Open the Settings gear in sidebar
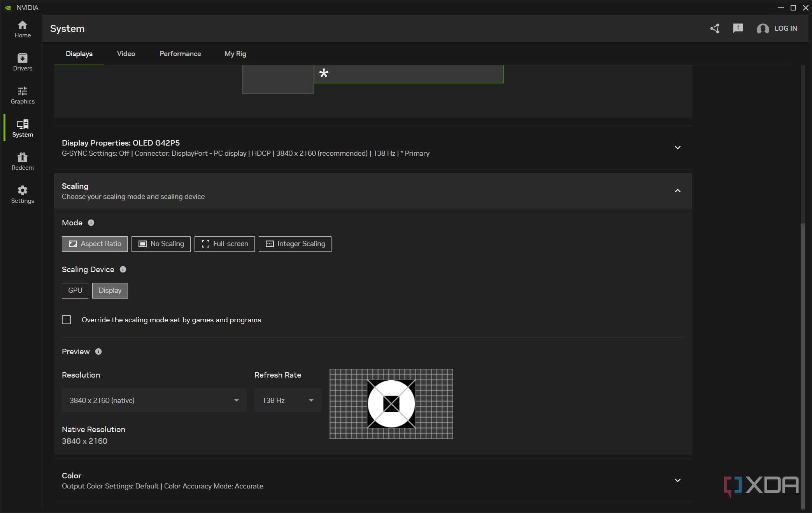Viewport: 812px width, 513px height. pyautogui.click(x=23, y=195)
